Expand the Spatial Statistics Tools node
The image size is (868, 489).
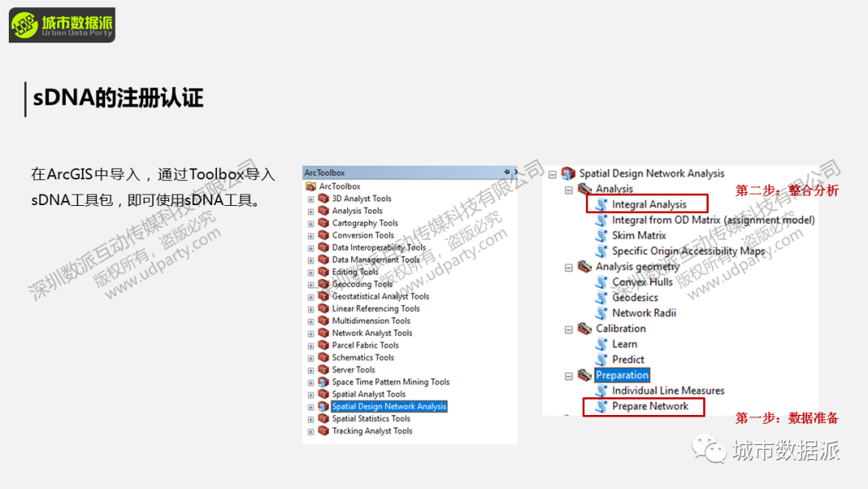[x=310, y=419]
